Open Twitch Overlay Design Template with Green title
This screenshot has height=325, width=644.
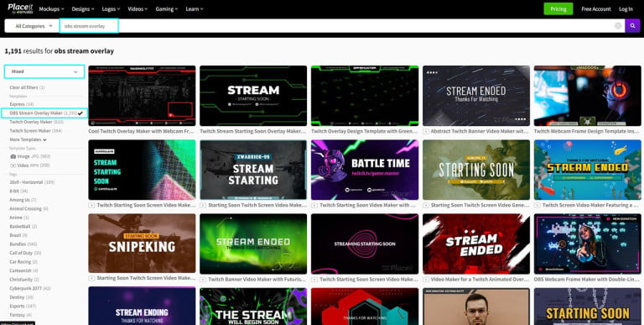(365, 131)
